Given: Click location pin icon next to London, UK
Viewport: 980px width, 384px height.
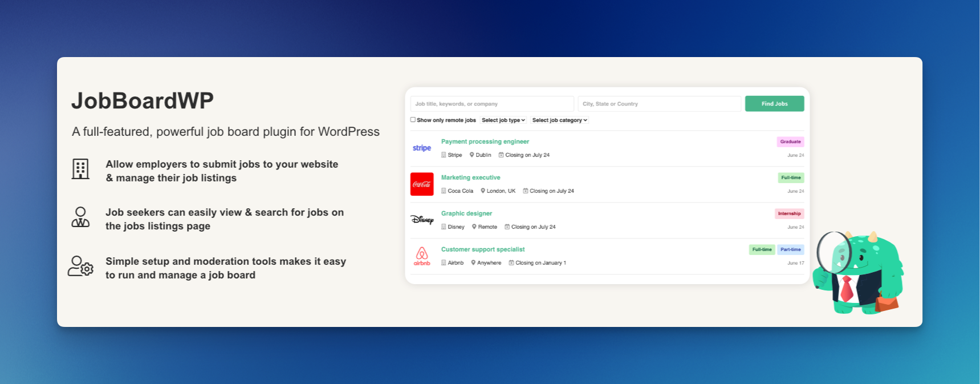Looking at the screenshot, I should (x=483, y=191).
